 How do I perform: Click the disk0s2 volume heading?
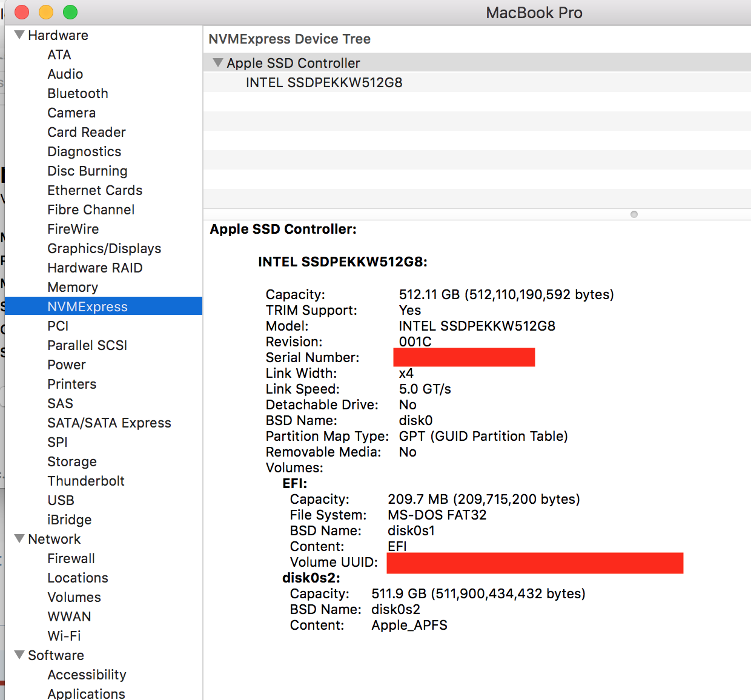click(311, 578)
